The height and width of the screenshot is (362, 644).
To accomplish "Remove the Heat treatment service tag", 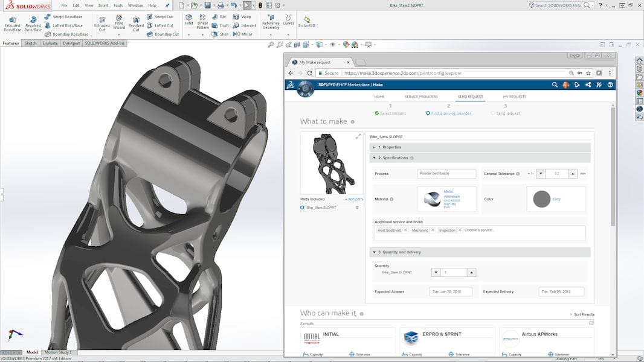I will 405,230.
